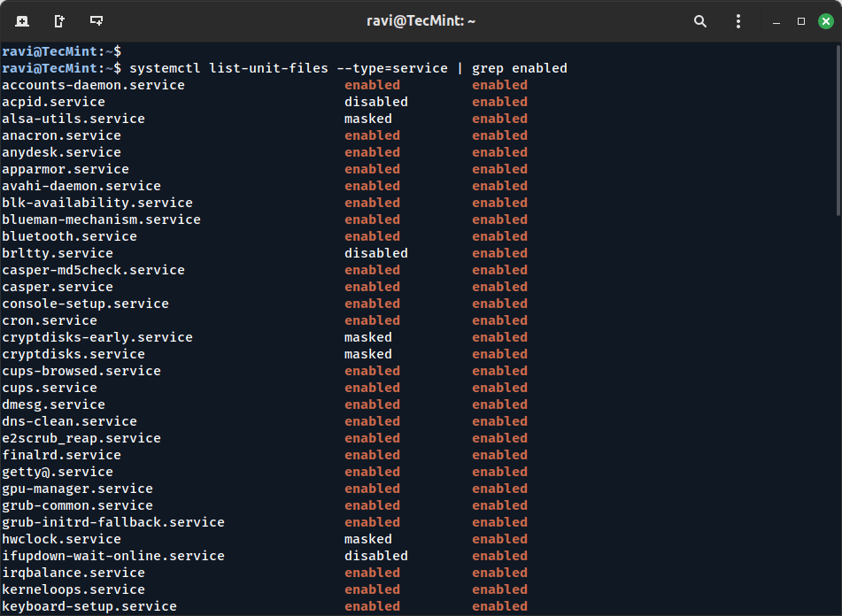Select brltty.service text
Viewport: 842px width, 616px height.
point(58,253)
